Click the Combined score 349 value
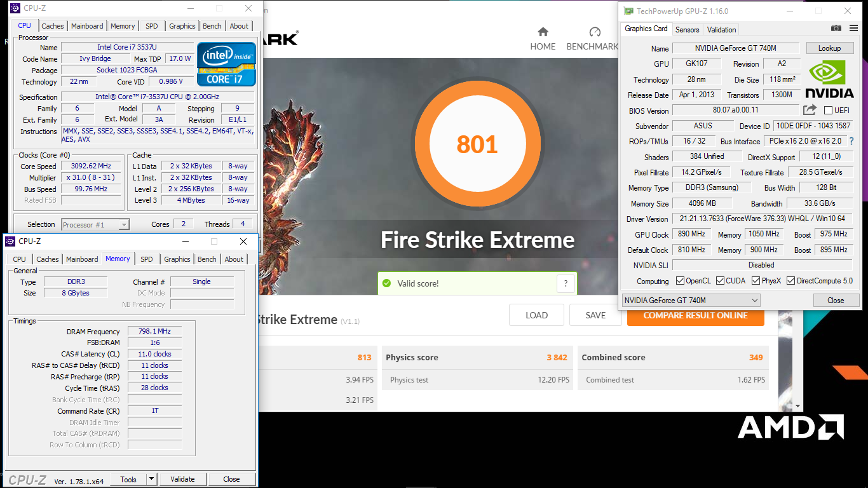868x488 pixels. click(756, 357)
